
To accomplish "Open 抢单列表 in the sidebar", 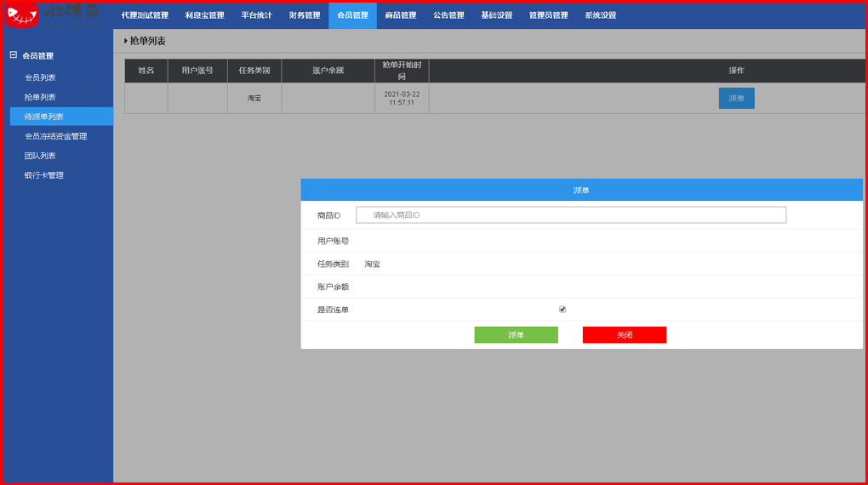I will click(40, 97).
